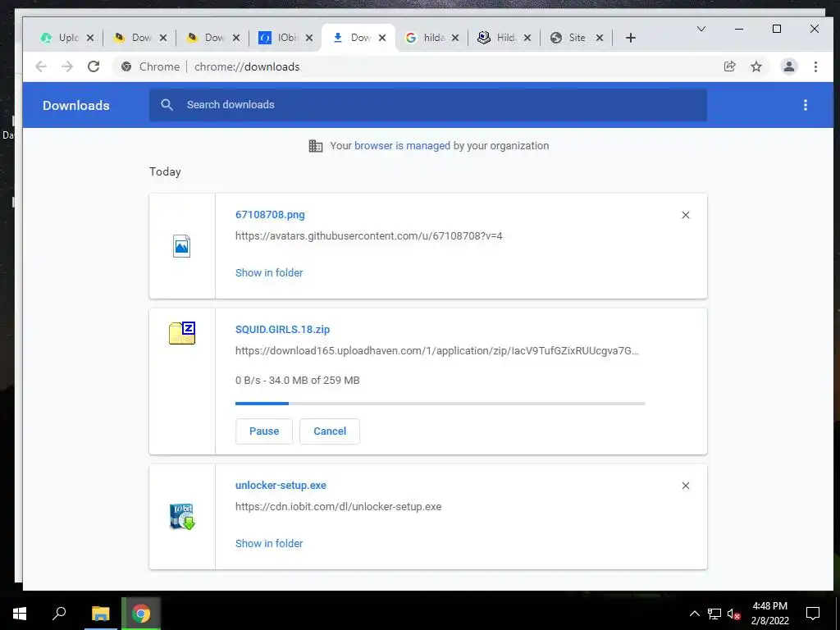Screen dimensions: 840x630
Task: Click the chrome://downloads address bar
Action: point(246,66)
